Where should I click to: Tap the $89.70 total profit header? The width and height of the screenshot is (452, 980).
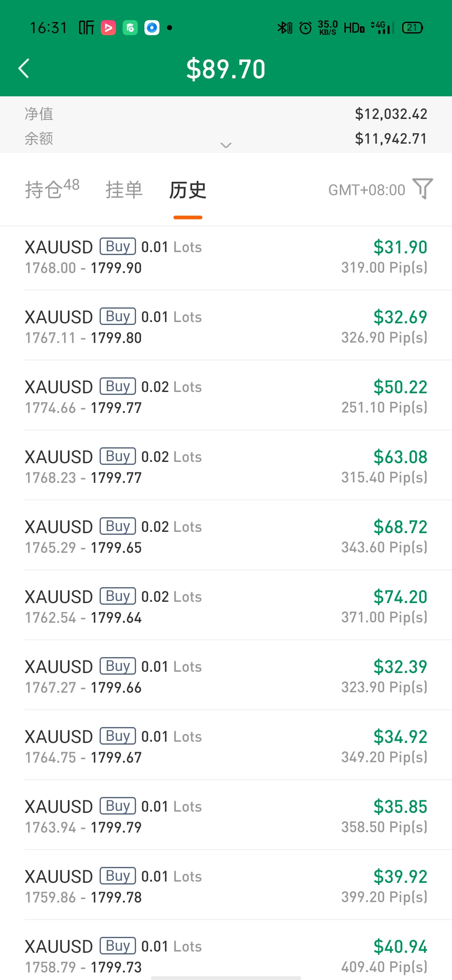point(226,69)
